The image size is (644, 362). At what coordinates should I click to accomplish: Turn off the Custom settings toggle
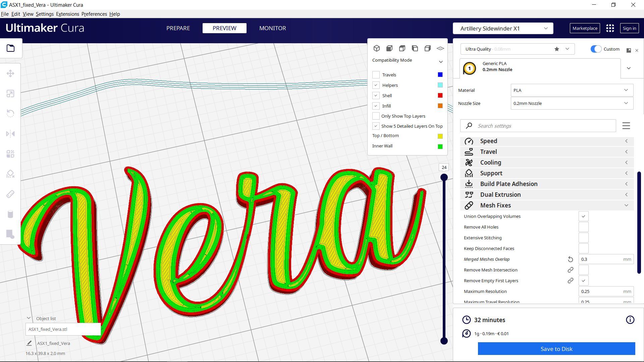(x=595, y=49)
